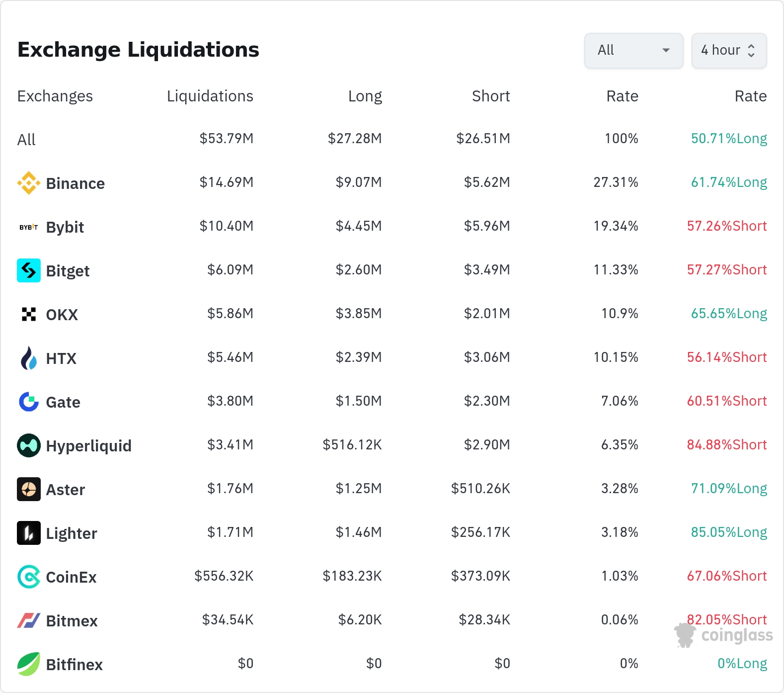Click the Hyperliquid logo icon
784x693 pixels.
tap(29, 445)
